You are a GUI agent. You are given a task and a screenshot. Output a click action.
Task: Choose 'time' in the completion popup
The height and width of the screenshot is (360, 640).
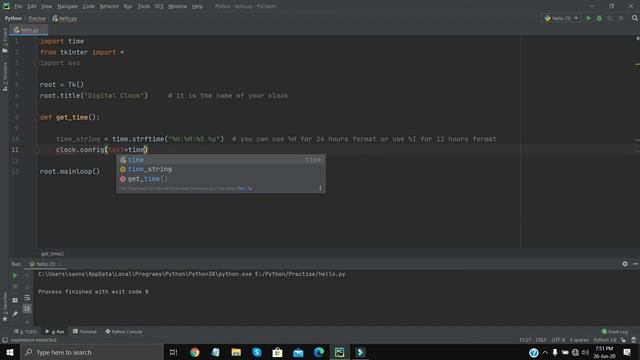221,160
